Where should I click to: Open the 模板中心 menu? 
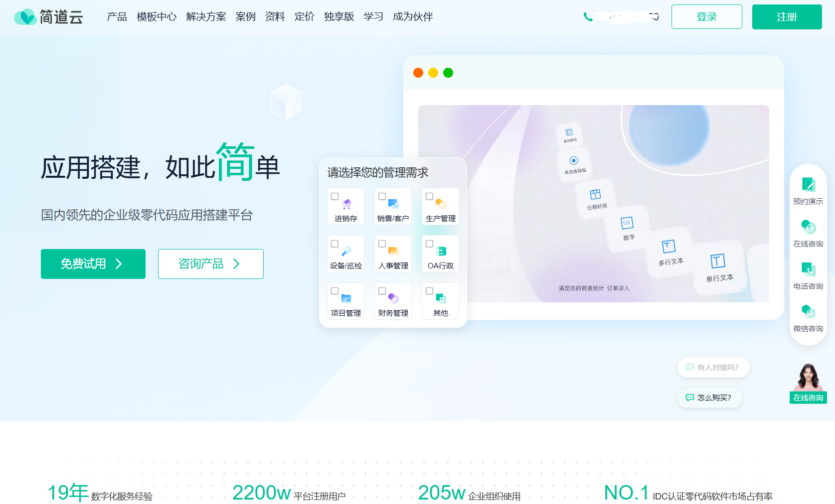pos(157,17)
